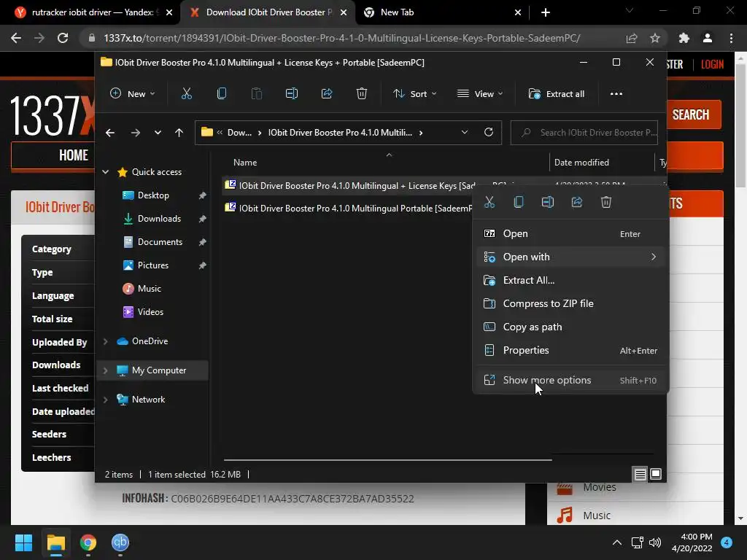Click Paste icon in Explorer toolbar

(256, 94)
